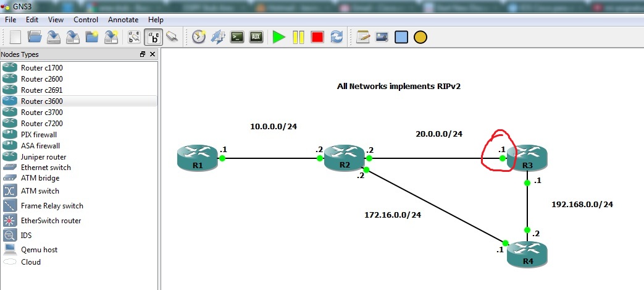Select ATM bridge node type
Screen dimensions: 644x290
click(x=79, y=178)
